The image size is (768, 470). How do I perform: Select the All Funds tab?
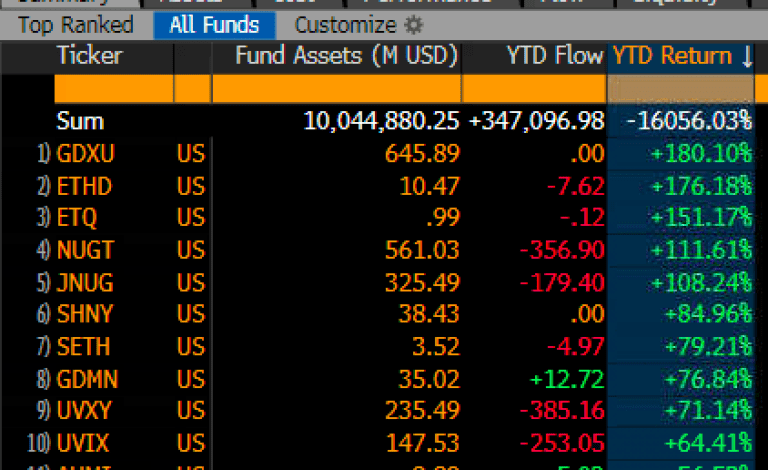point(214,26)
